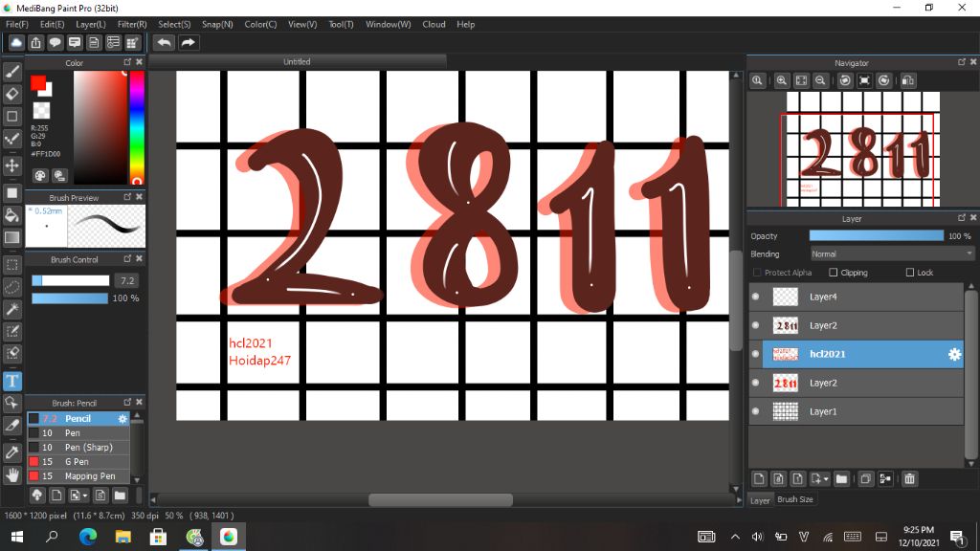The height and width of the screenshot is (551, 980).
Task: Toggle the Protect Alpha checkbox
Action: click(x=757, y=273)
